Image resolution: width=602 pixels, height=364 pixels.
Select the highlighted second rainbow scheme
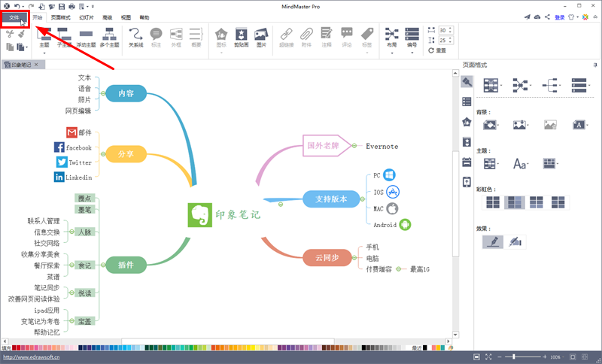coord(515,202)
